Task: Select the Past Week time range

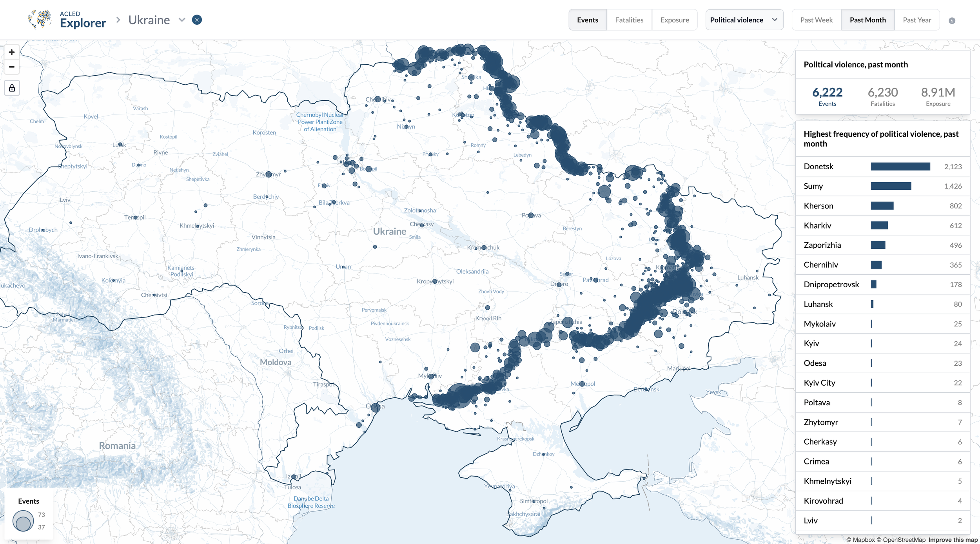Action: coord(816,20)
